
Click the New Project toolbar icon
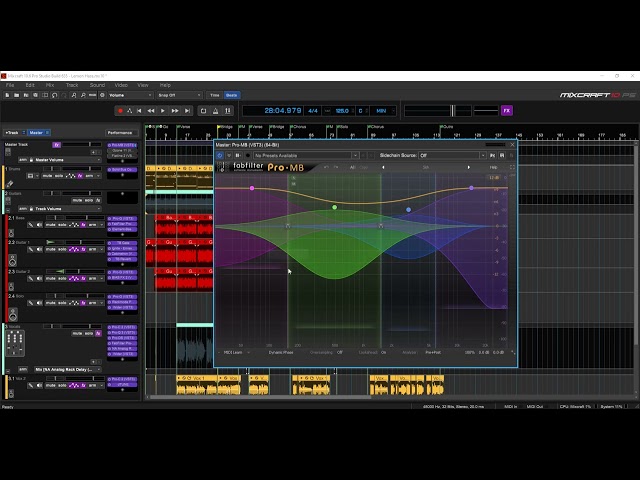(7, 95)
